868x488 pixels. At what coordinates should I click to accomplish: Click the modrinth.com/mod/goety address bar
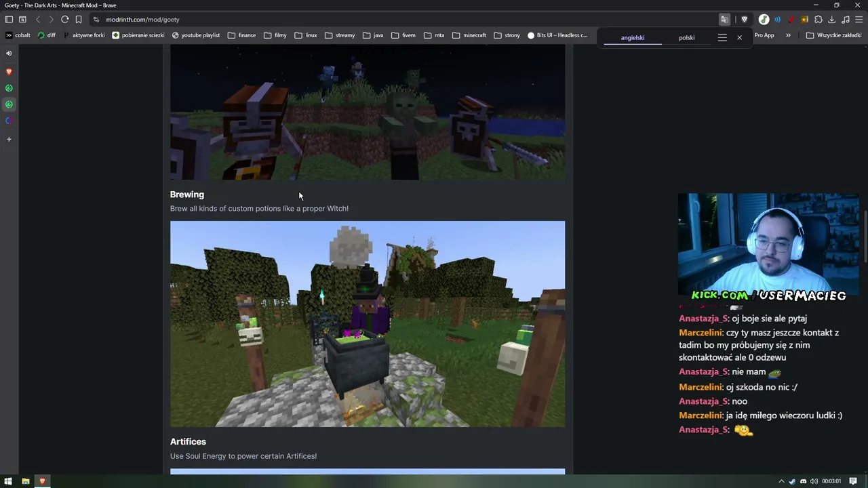[407, 20]
